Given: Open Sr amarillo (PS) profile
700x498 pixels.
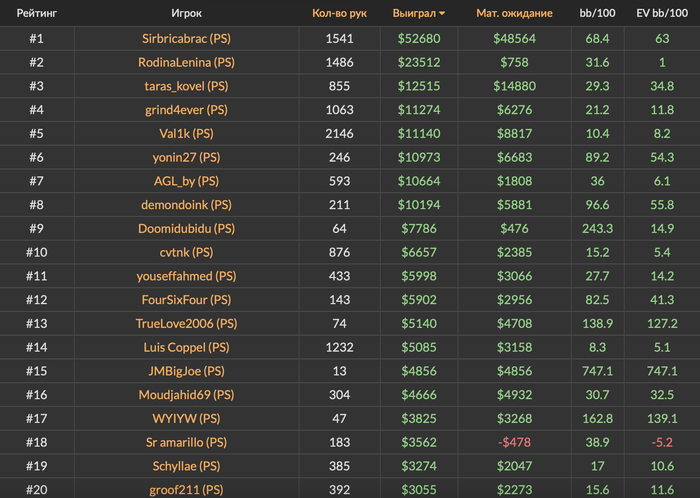Looking at the screenshot, I should tap(186, 442).
